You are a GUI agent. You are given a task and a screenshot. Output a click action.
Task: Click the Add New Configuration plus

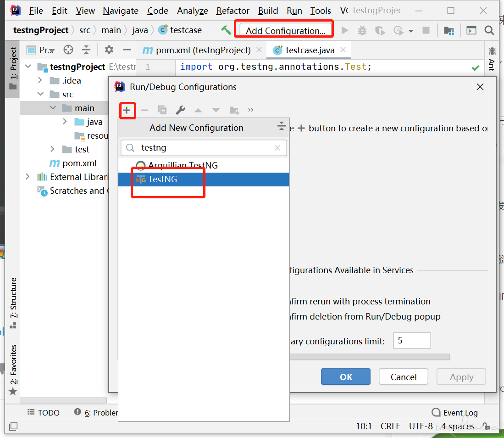coord(127,110)
